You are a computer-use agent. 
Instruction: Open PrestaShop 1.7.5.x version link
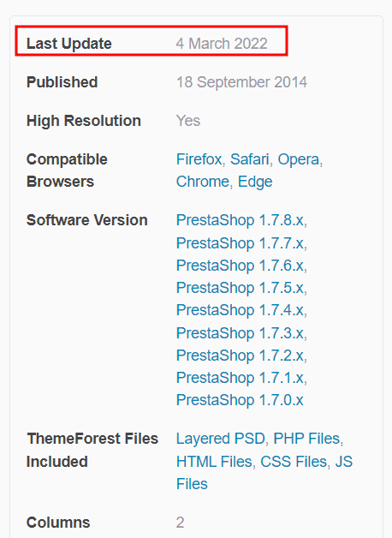point(240,288)
